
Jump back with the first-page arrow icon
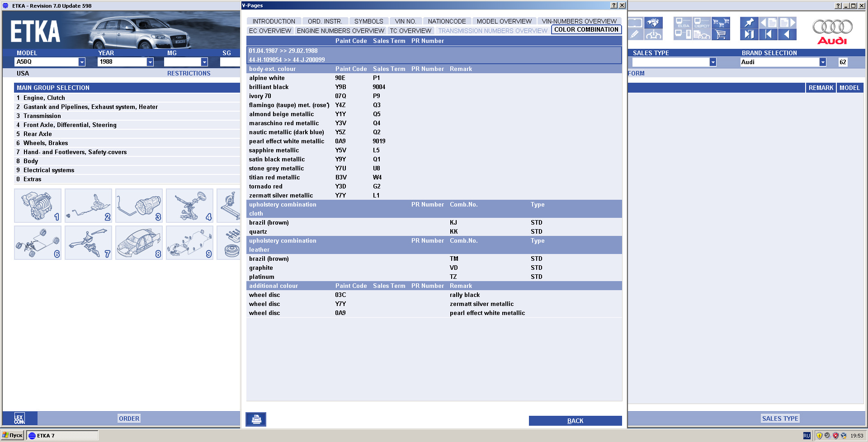click(768, 35)
